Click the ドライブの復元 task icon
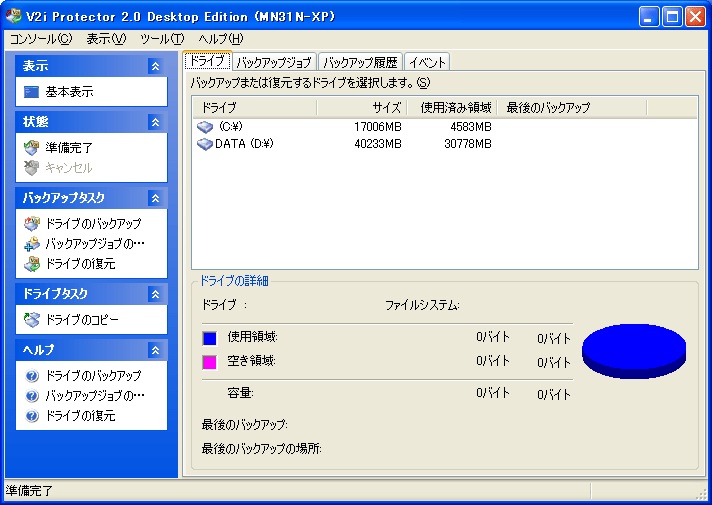Screen dimensions: 712x505 pos(32,264)
